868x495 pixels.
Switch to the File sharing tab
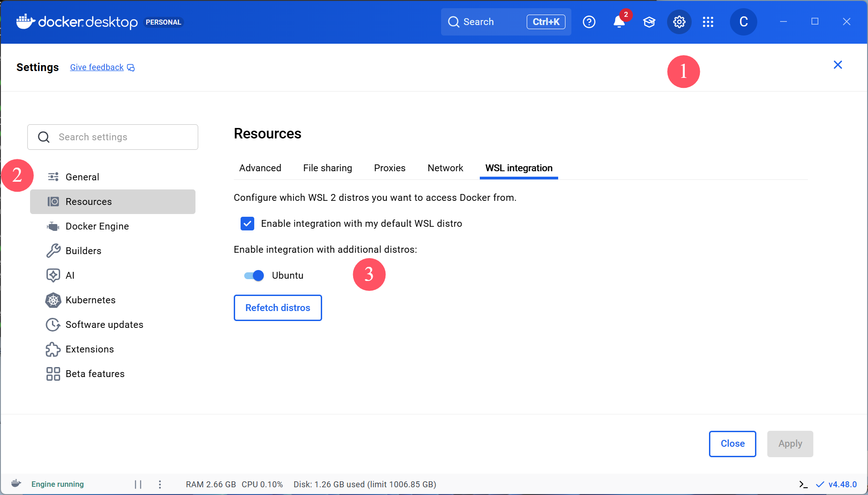click(x=328, y=168)
